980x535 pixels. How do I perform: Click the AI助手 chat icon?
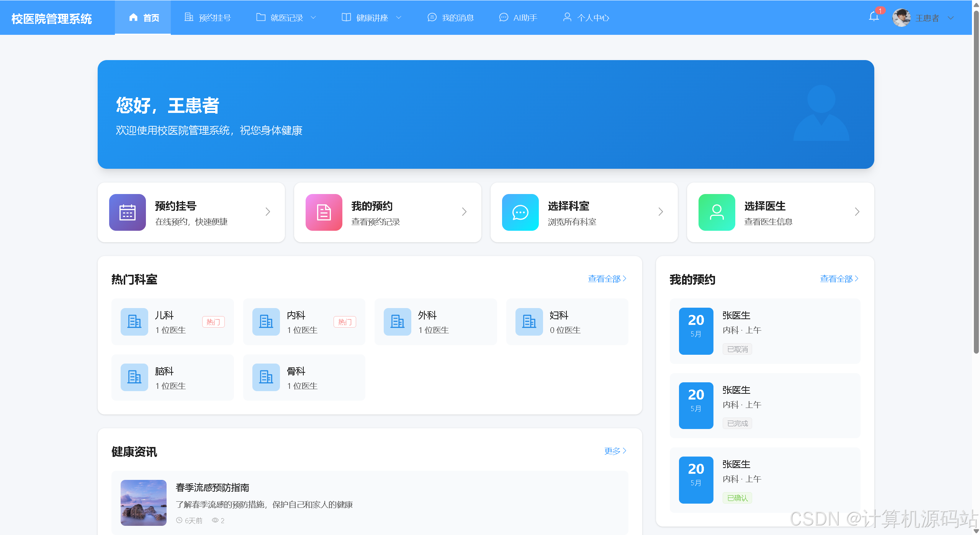pyautogui.click(x=504, y=17)
